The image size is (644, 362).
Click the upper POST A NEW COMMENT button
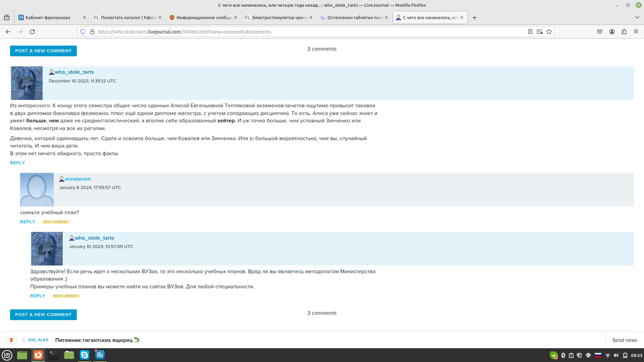point(43,51)
